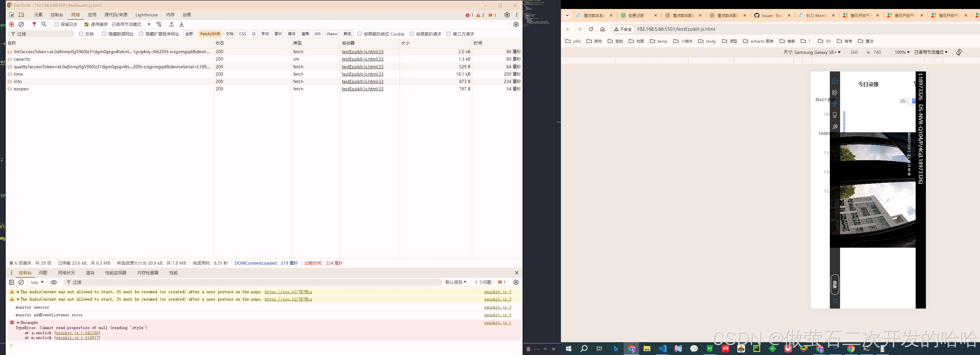Clear the network log
Screen dimensions: 980x355
pos(21,24)
